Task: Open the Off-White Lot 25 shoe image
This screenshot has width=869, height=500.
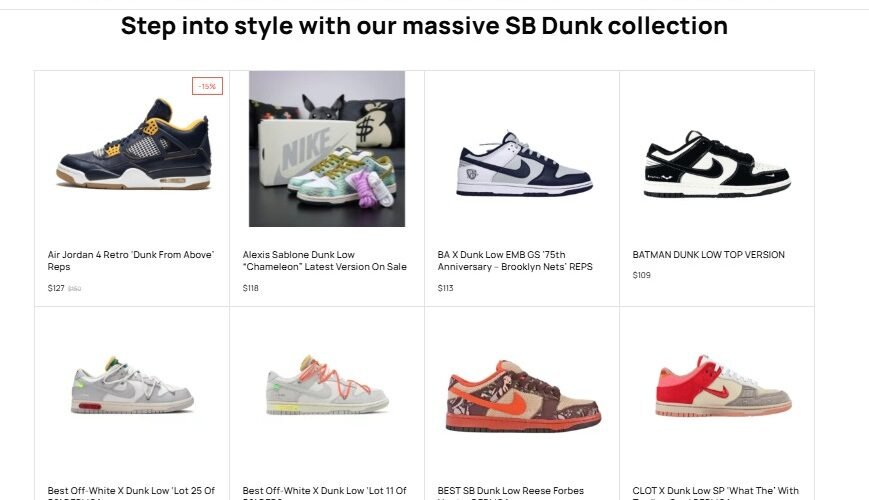Action: point(132,385)
